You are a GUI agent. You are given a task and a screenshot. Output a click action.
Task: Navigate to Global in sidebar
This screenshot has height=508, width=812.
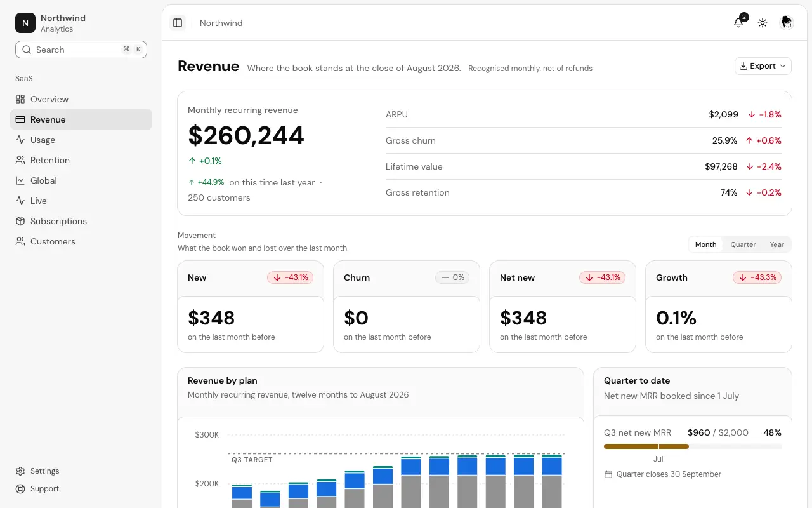tap(81, 180)
